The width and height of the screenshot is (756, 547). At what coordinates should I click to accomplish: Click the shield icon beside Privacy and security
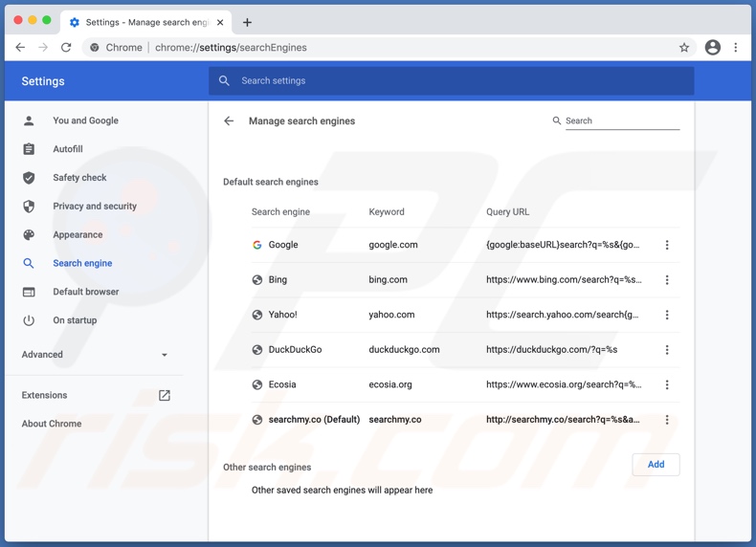pyautogui.click(x=29, y=207)
